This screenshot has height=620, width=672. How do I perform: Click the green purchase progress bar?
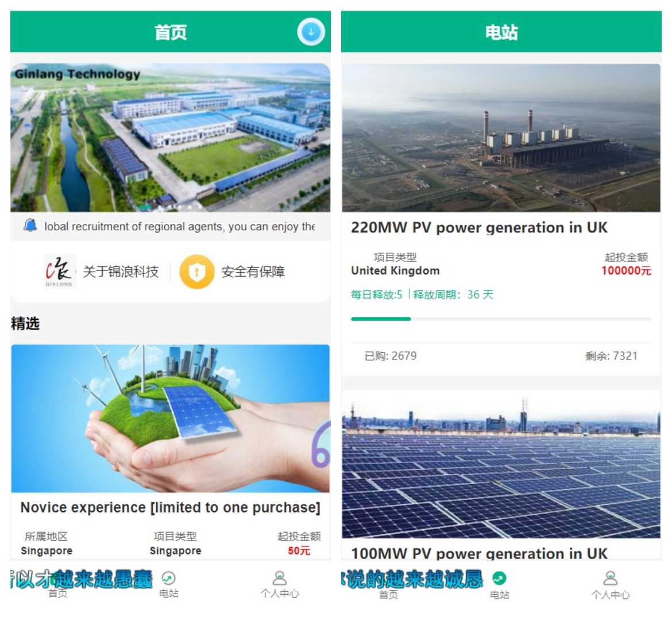coord(501,319)
